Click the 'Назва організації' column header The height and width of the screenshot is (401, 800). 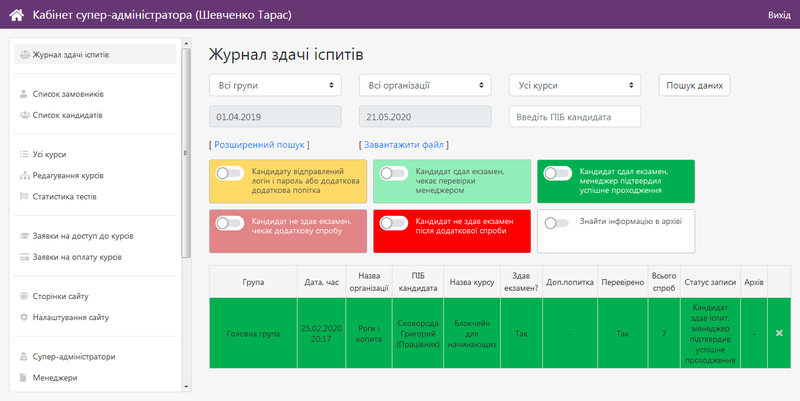(x=369, y=282)
